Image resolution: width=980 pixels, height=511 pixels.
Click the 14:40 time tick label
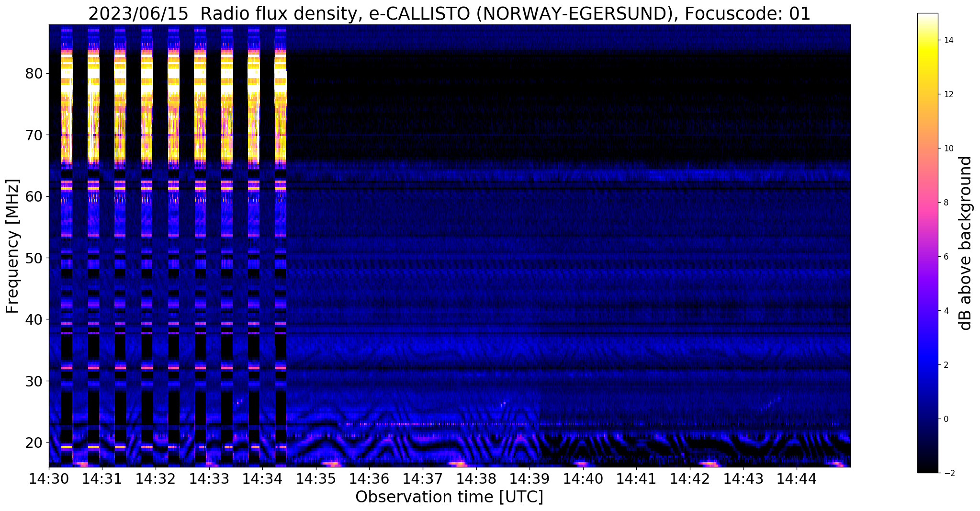[583, 479]
